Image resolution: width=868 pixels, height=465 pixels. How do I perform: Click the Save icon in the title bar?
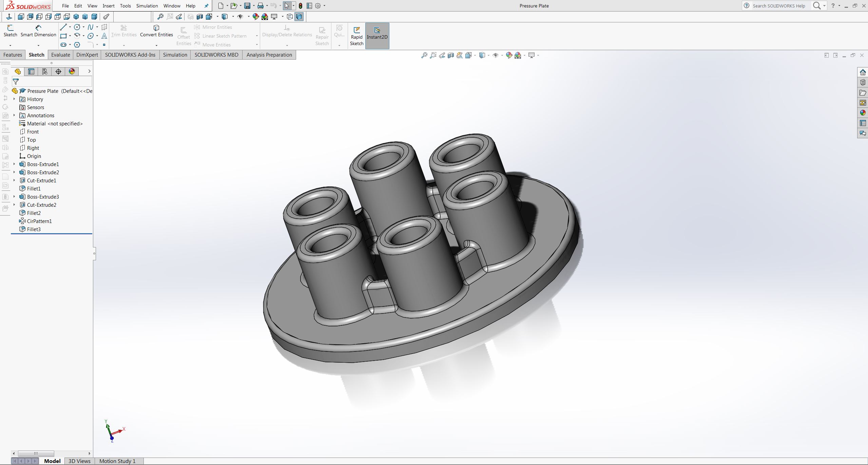tap(247, 6)
